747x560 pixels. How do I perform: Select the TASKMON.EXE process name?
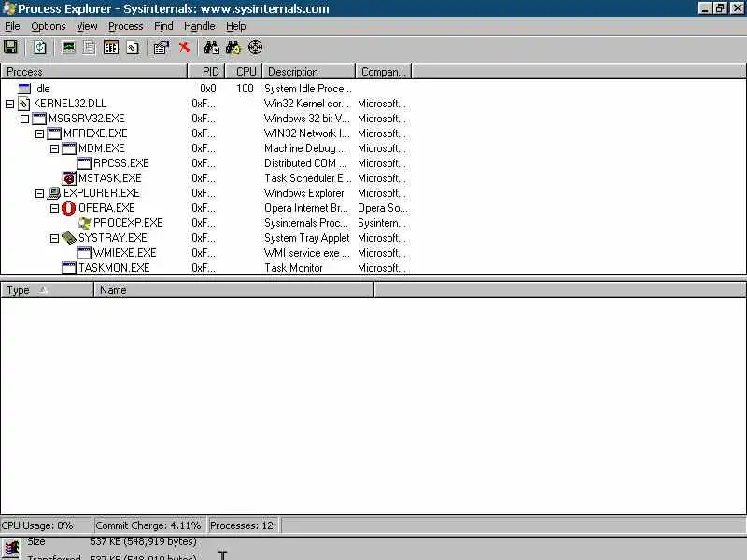114,268
